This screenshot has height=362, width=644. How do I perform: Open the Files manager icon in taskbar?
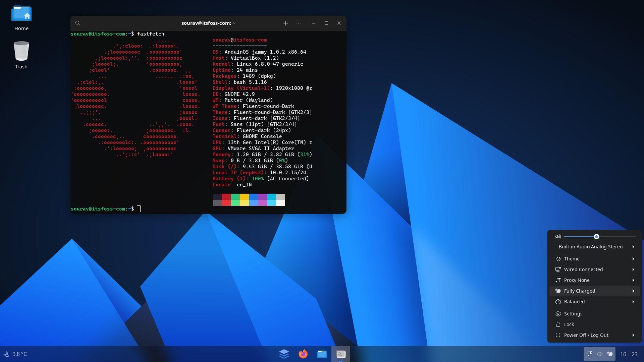[x=322, y=354]
